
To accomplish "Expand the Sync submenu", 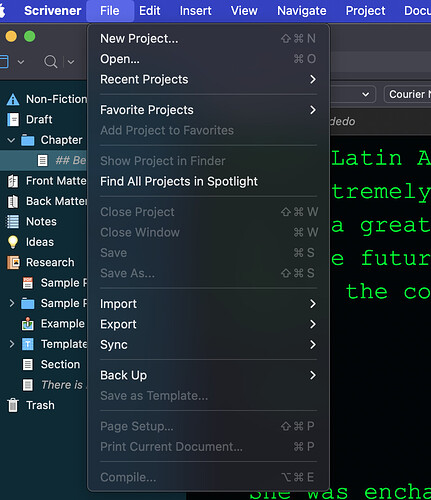I will [x=208, y=344].
